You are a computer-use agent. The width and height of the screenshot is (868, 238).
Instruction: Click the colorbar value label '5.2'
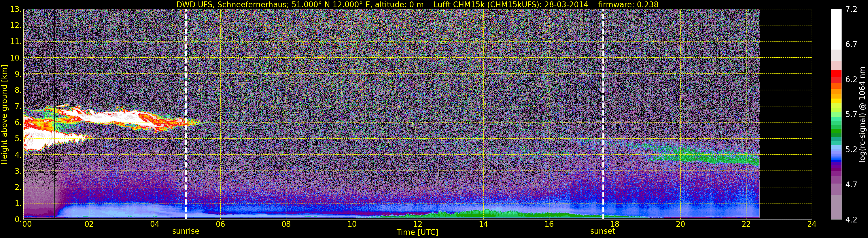point(852,149)
